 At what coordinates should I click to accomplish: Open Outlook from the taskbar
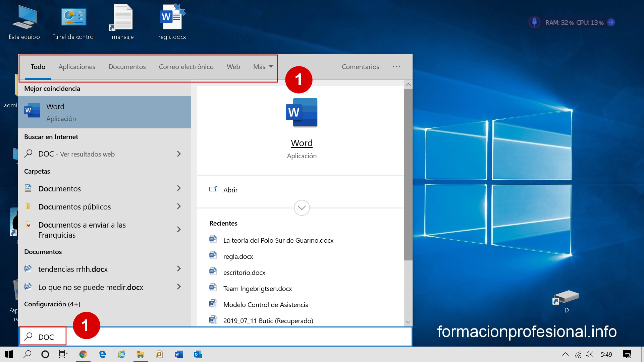198,354
